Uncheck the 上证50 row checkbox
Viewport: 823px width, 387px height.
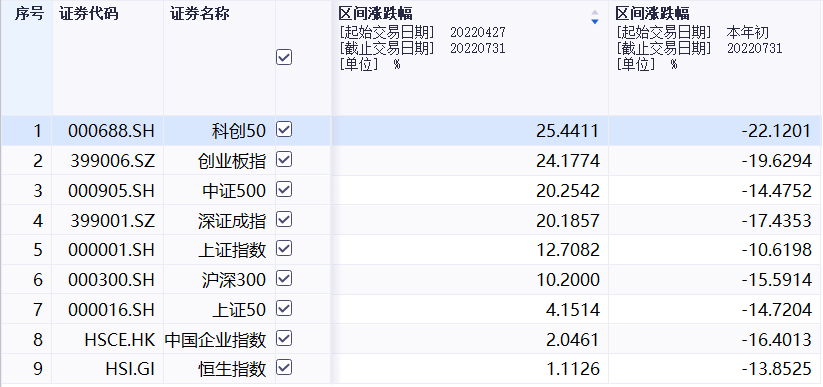pos(284,308)
